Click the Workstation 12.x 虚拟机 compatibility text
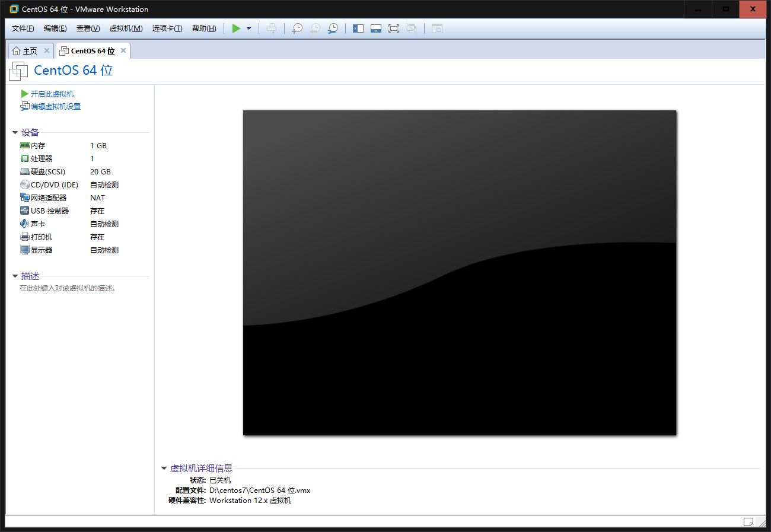The height and width of the screenshot is (532, 771). pos(250,500)
